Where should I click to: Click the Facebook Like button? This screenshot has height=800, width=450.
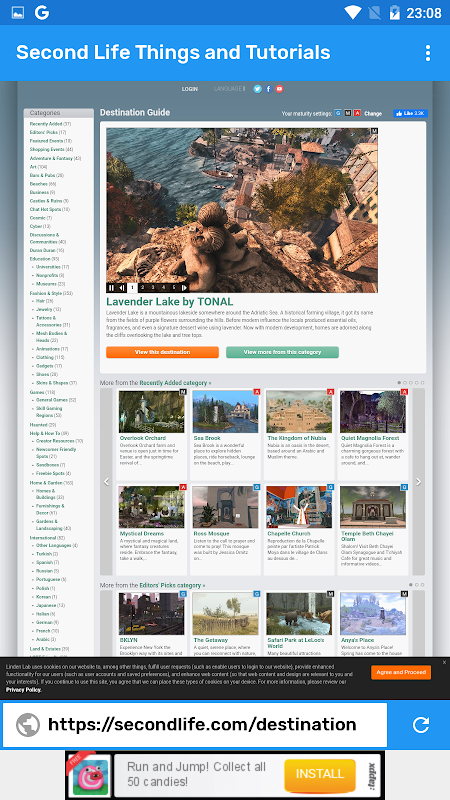[410, 113]
